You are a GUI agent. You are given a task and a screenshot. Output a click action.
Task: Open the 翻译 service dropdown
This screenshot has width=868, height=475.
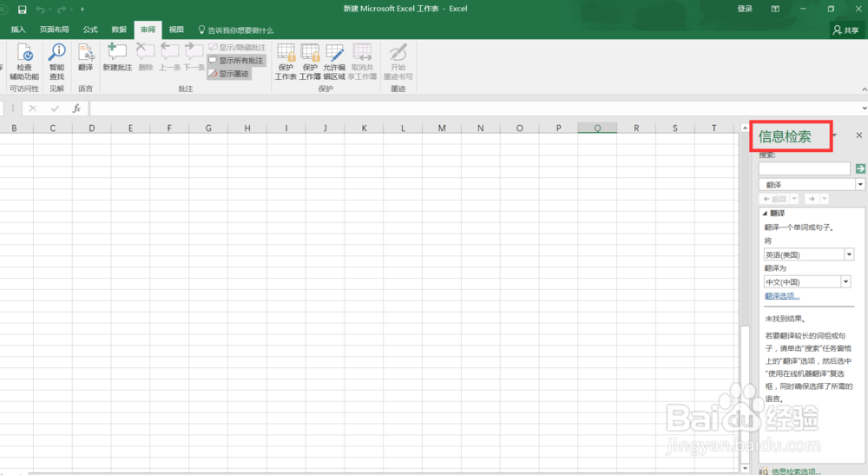click(860, 184)
